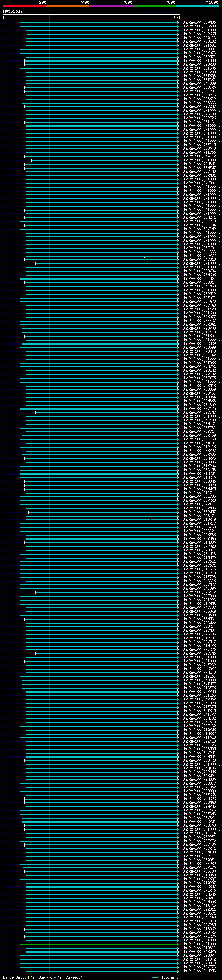Select hit label UniRef100_Q2U8A5
Viewport: 222px width, 980px height.
(x=199, y=481)
